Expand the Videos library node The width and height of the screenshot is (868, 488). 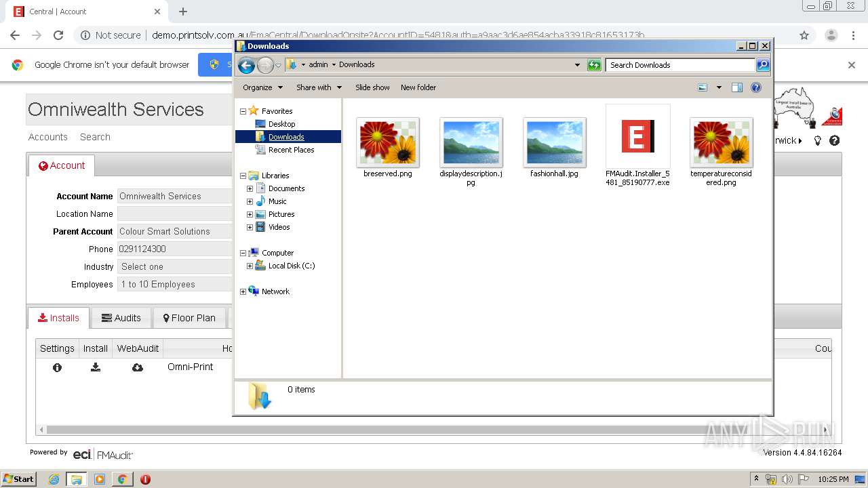click(250, 227)
